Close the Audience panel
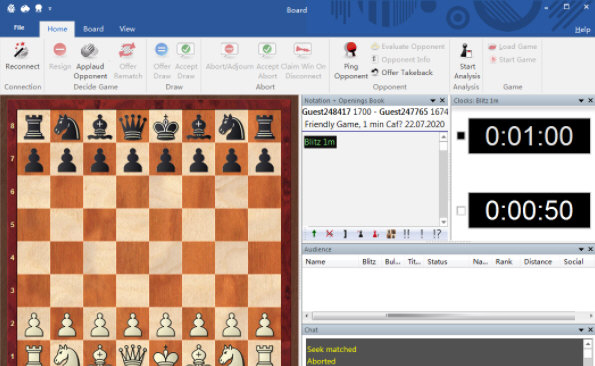The image size is (595, 366). 590,249
